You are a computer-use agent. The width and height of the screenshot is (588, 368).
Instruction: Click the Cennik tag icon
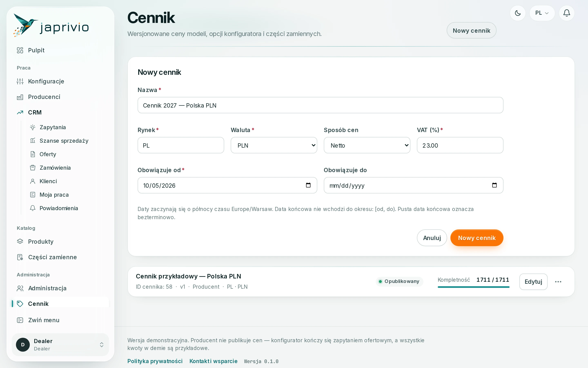click(20, 304)
